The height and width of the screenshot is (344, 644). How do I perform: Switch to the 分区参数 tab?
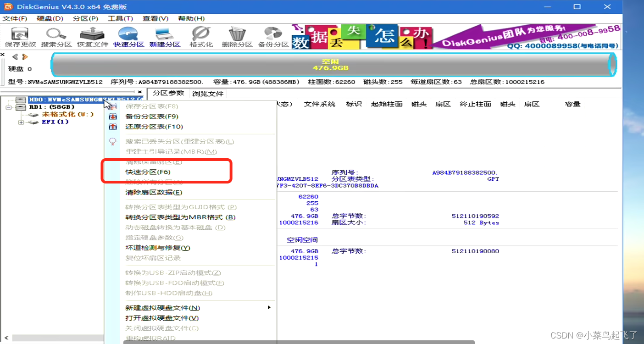tap(168, 93)
